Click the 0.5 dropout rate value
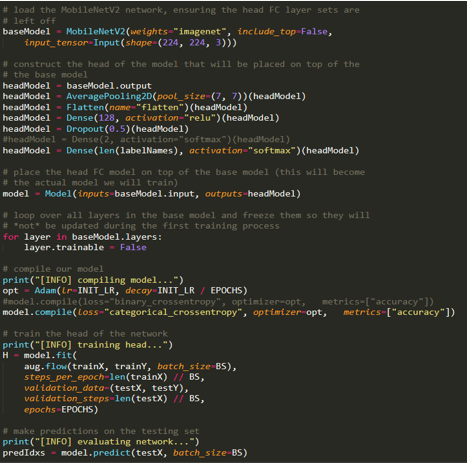 pyautogui.click(x=117, y=129)
